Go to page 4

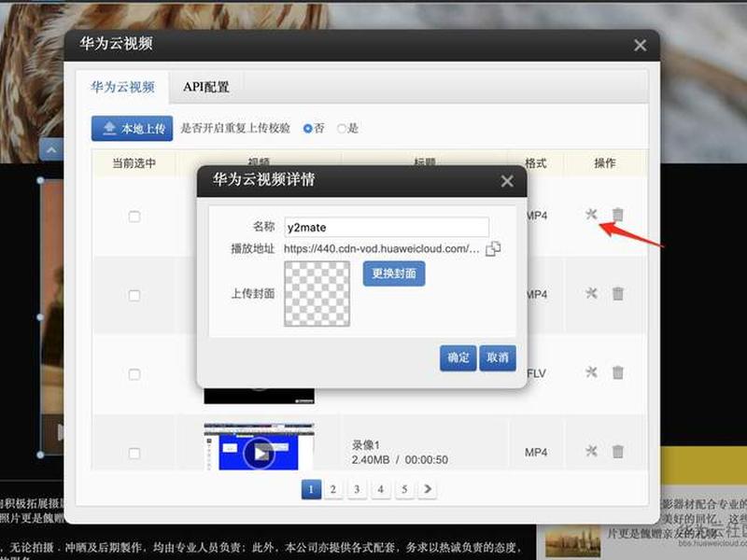click(x=381, y=489)
